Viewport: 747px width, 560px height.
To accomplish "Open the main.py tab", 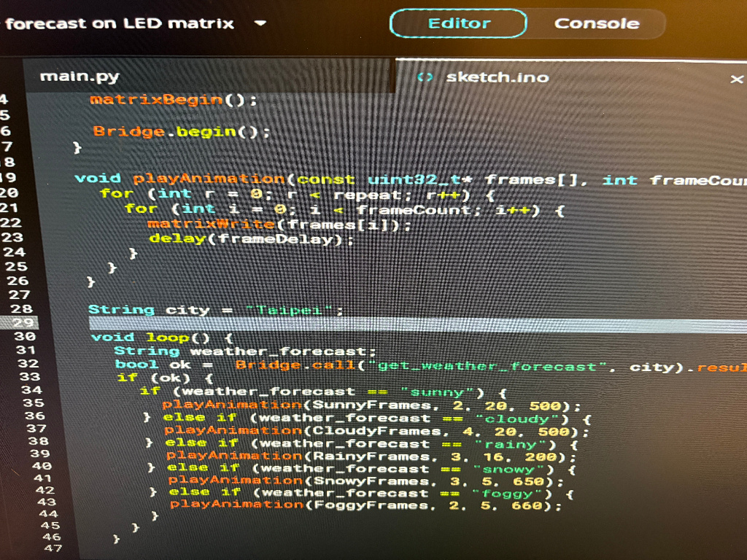I will pos(79,77).
